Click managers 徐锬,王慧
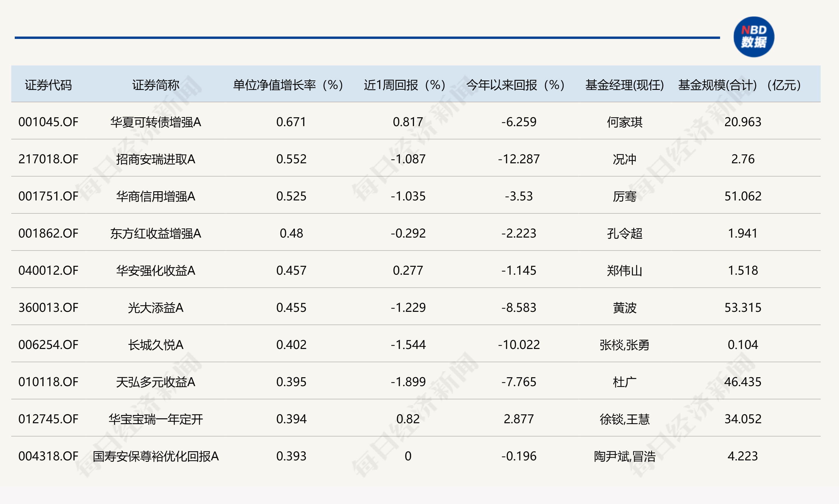839x504 pixels. click(625, 419)
